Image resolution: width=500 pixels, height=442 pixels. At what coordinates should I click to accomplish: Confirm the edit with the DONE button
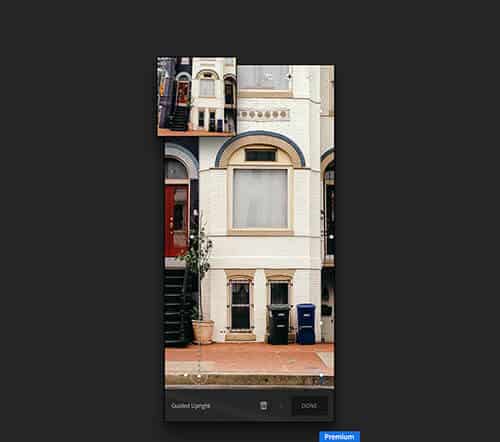(309, 406)
